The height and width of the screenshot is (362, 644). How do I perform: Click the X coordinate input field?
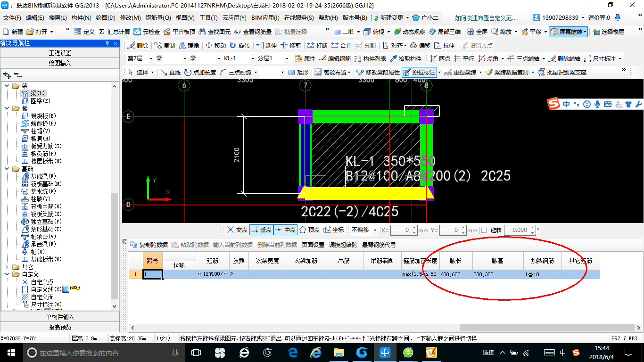pyautogui.click(x=404, y=230)
